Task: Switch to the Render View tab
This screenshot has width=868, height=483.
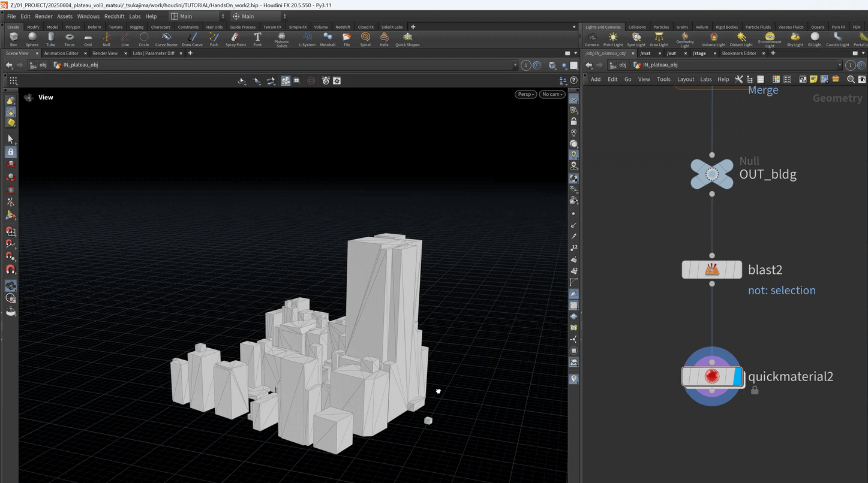Action: click(x=105, y=53)
